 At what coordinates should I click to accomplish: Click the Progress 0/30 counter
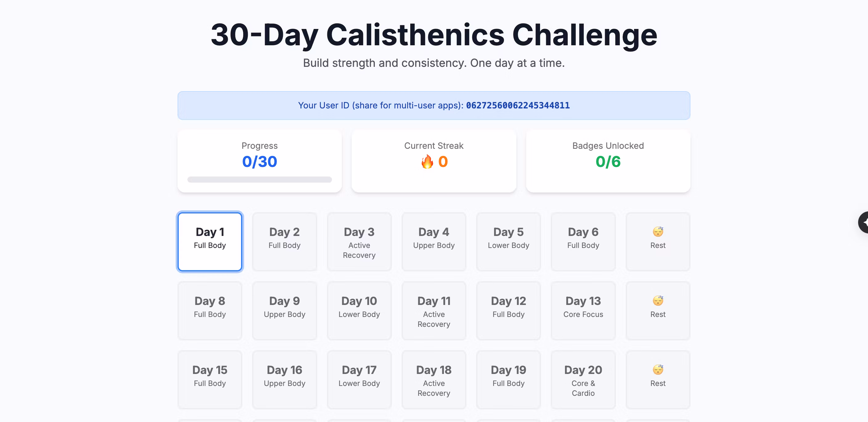[260, 162]
